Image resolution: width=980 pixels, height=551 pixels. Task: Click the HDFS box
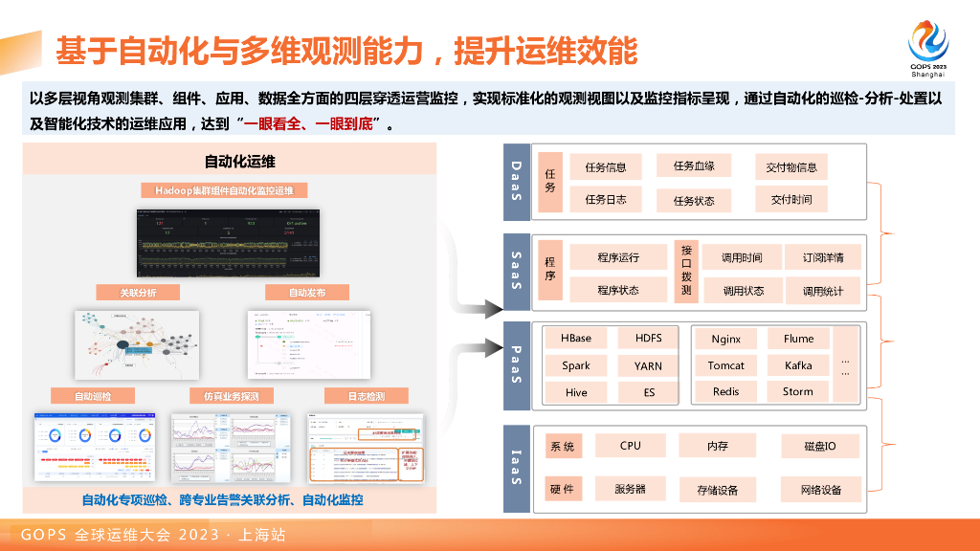(648, 338)
